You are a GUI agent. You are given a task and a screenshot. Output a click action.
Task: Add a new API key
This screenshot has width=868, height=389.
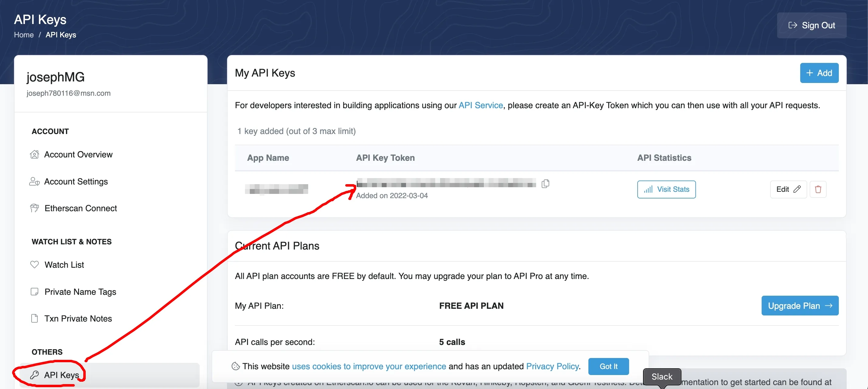819,73
